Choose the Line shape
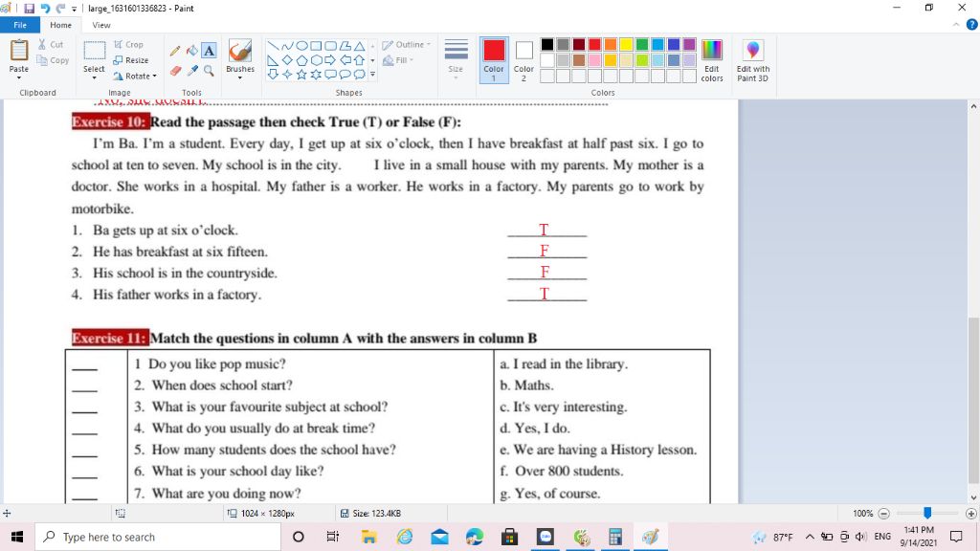 (x=273, y=46)
